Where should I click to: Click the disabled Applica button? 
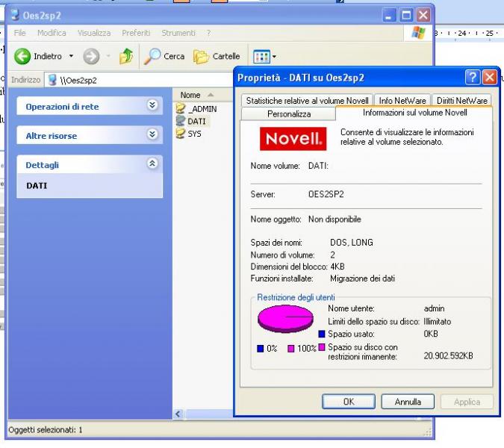point(467,402)
